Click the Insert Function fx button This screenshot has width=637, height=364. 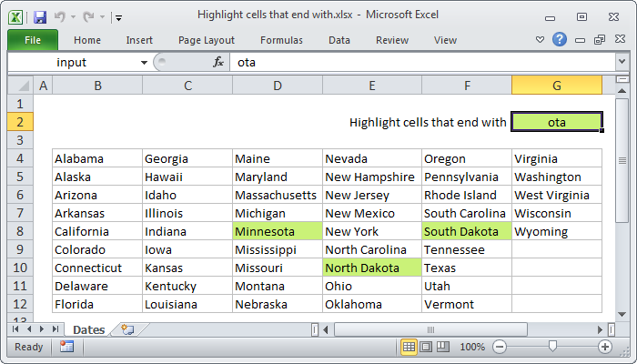(218, 62)
